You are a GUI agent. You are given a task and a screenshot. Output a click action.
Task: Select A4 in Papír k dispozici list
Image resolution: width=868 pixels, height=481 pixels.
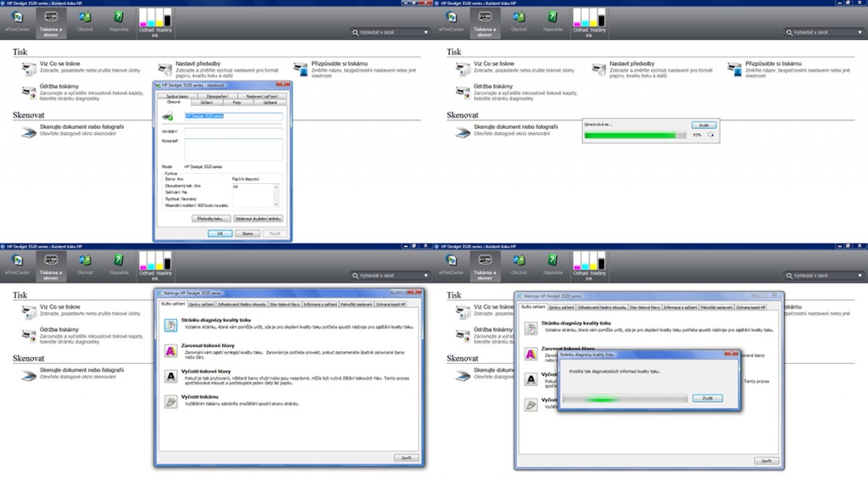236,187
